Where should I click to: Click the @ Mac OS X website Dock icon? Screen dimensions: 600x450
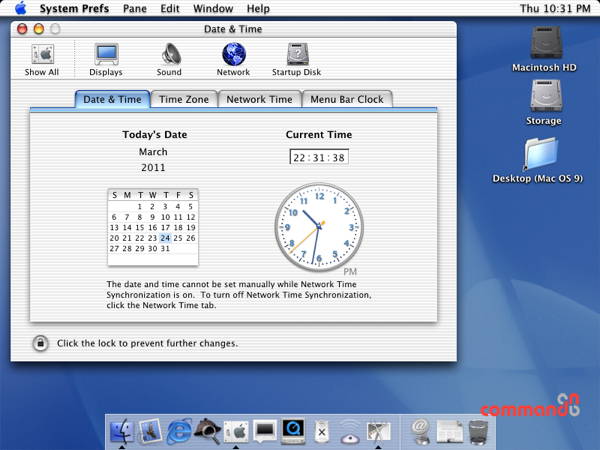pyautogui.click(x=421, y=431)
